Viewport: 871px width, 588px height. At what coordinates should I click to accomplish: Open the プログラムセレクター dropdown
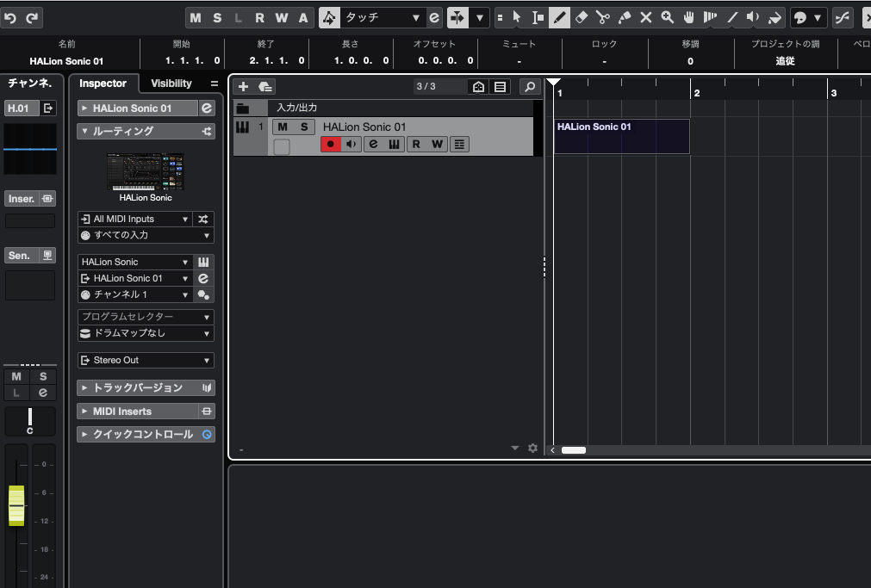146,317
